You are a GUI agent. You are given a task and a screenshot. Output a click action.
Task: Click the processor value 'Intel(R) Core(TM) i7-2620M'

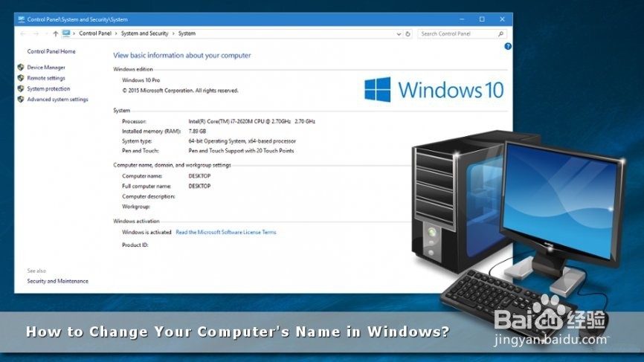(x=252, y=121)
